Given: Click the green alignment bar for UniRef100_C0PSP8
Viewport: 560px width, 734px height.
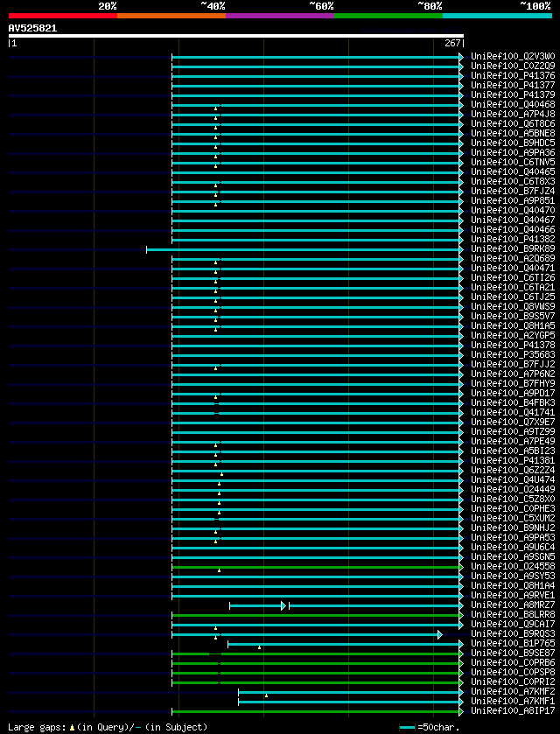Looking at the screenshot, I should (316, 673).
